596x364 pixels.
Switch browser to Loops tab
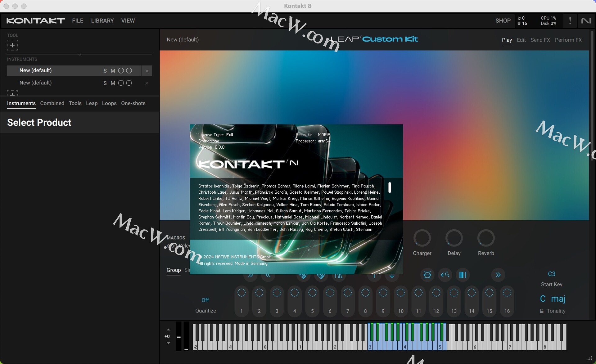coord(109,103)
